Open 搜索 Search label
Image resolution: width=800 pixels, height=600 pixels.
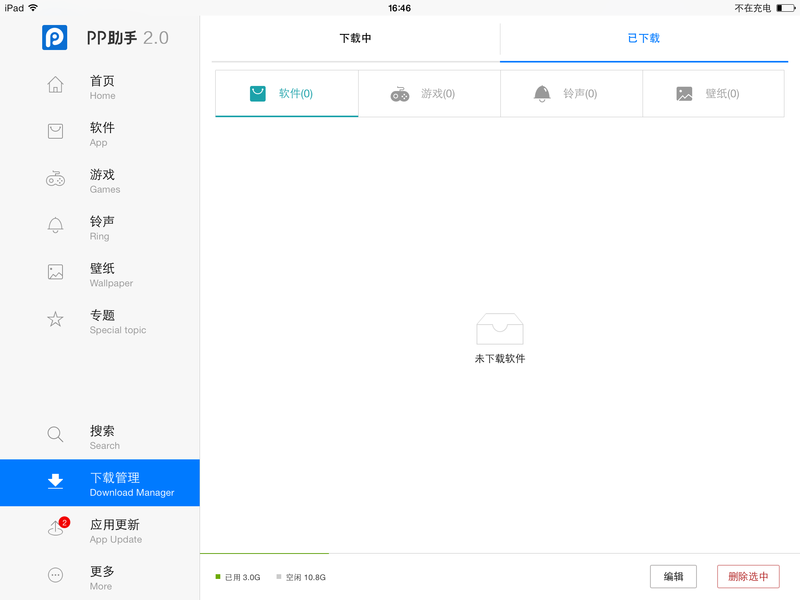click(105, 437)
